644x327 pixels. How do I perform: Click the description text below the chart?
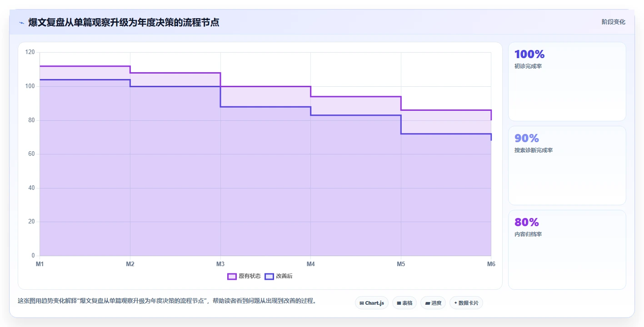point(167,301)
